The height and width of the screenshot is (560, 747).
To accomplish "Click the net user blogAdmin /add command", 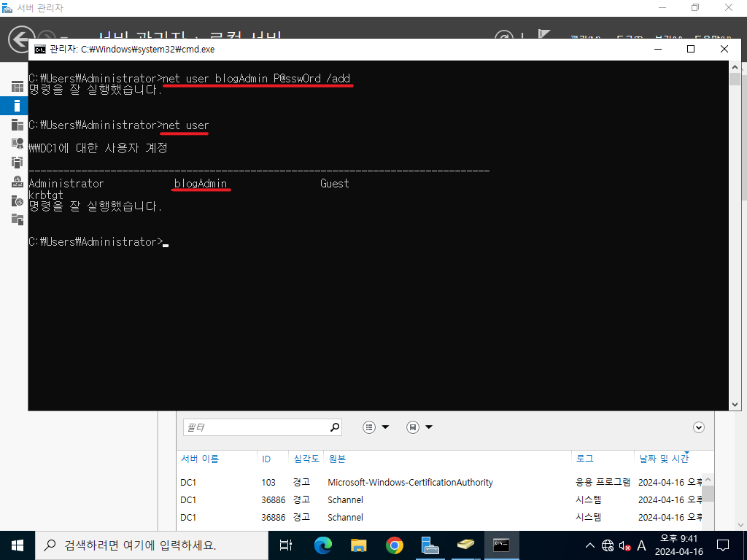I will 256,78.
